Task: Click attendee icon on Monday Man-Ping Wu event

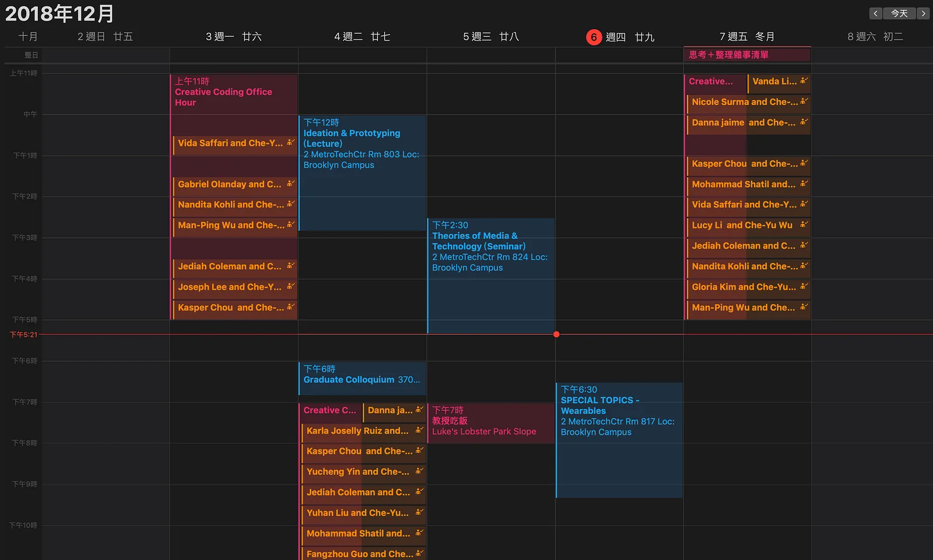Action: (290, 224)
